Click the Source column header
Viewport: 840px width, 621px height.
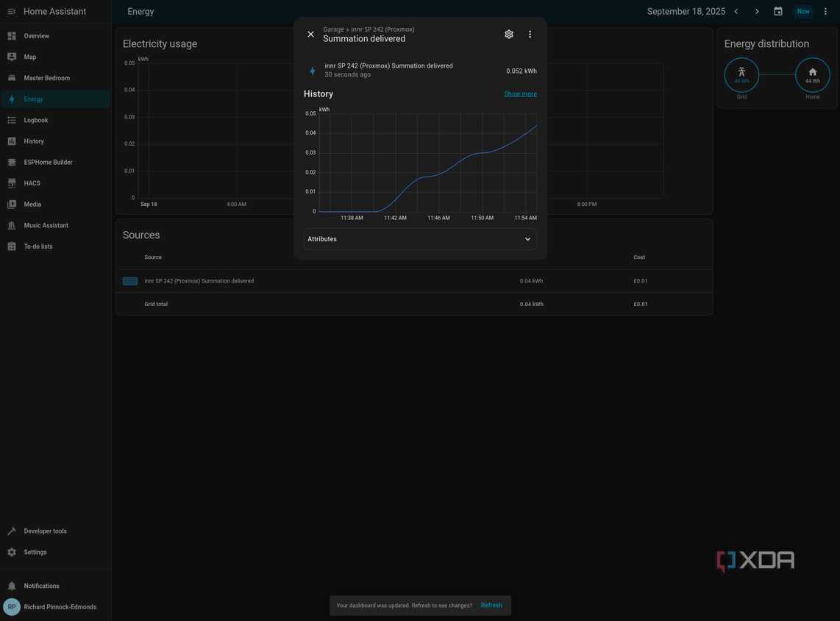(153, 258)
